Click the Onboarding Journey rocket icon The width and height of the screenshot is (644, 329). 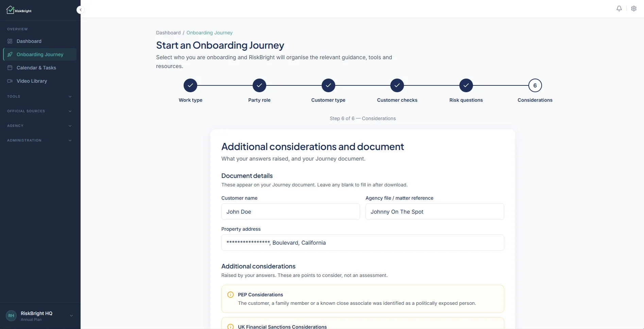pos(10,54)
